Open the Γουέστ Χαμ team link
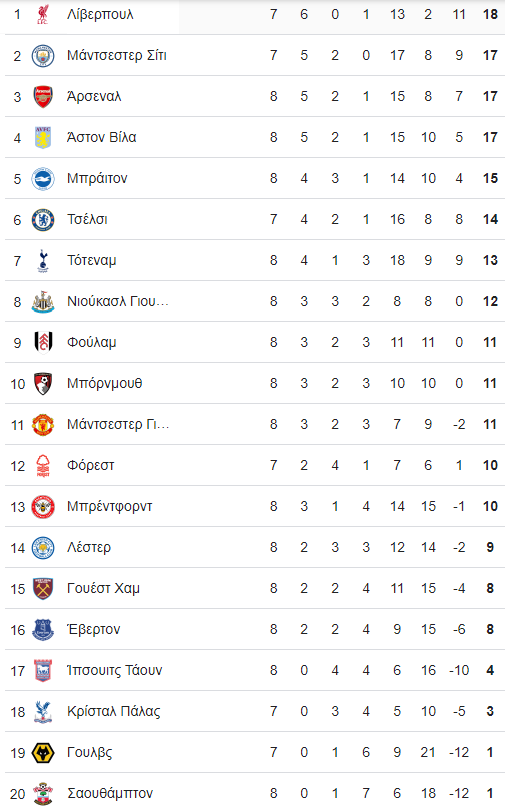The height and width of the screenshot is (812, 505). click(x=103, y=589)
